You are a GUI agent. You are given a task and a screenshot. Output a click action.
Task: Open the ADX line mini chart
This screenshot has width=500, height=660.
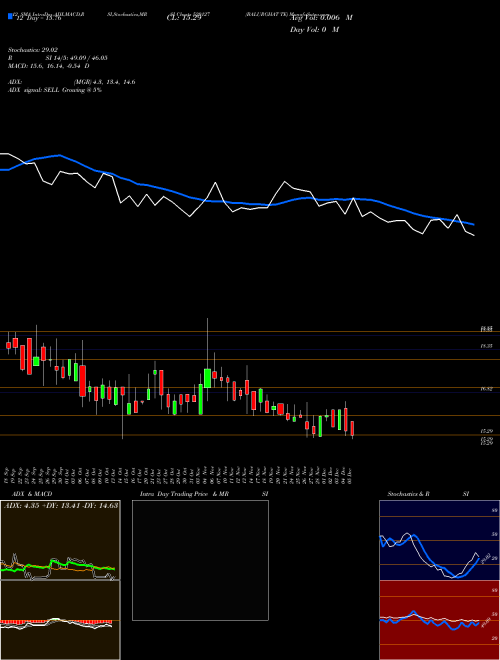(60, 540)
